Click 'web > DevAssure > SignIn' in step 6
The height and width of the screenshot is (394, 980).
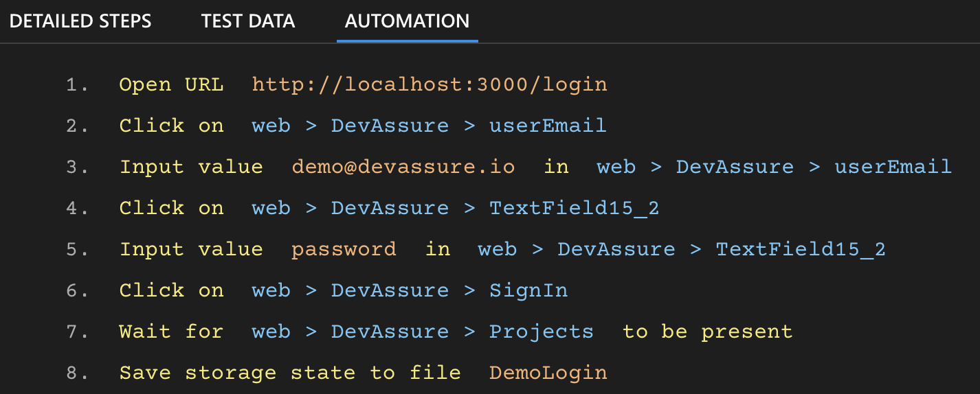[x=410, y=290]
